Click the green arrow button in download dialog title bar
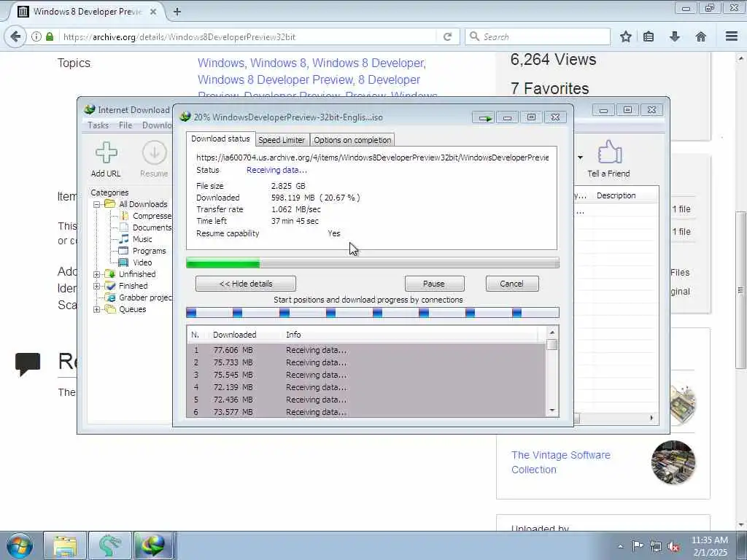This screenshot has height=560, width=747. pyautogui.click(x=484, y=117)
